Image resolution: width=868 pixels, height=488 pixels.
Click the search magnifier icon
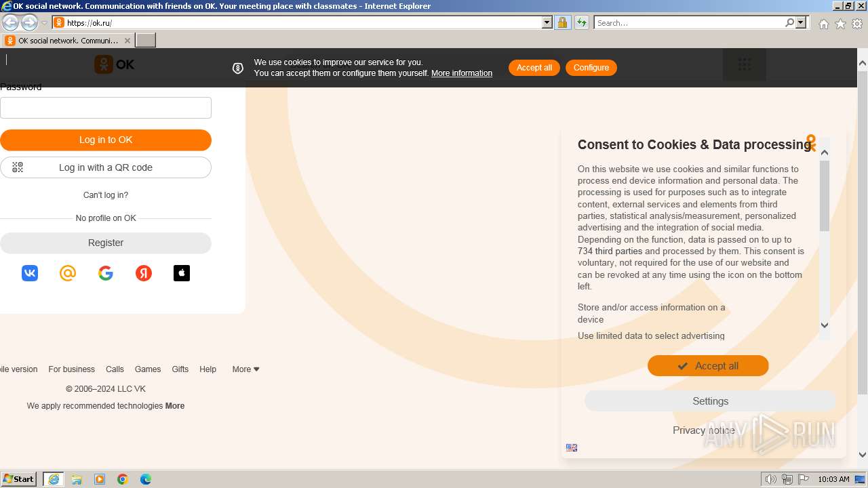(789, 22)
